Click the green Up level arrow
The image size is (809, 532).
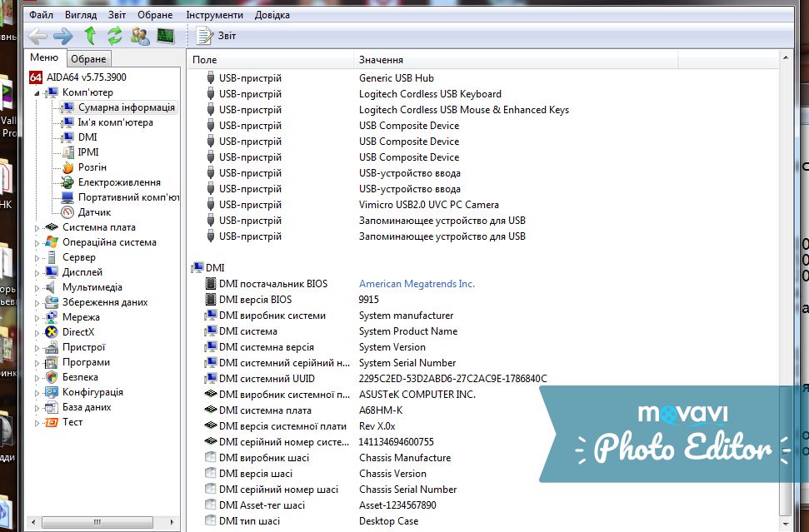coord(90,36)
